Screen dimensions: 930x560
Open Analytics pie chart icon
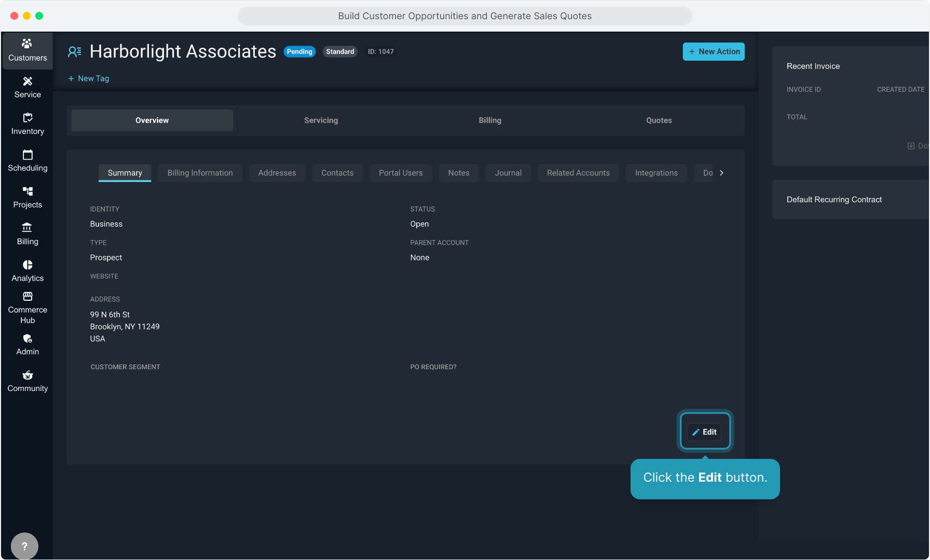(x=28, y=265)
